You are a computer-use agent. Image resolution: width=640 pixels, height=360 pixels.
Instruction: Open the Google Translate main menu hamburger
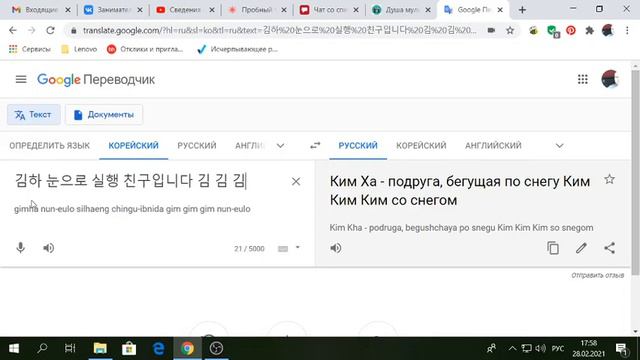(x=21, y=79)
